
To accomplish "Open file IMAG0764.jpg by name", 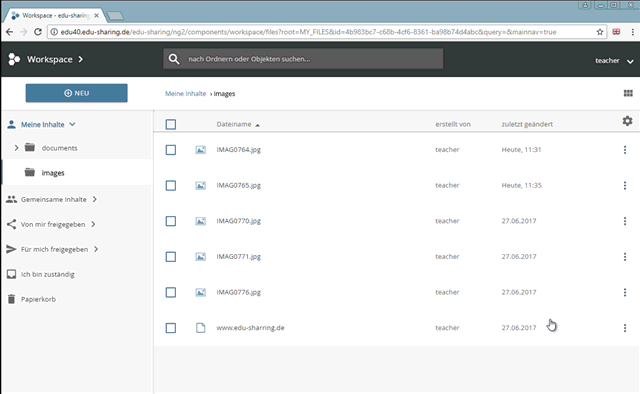I will [238, 150].
